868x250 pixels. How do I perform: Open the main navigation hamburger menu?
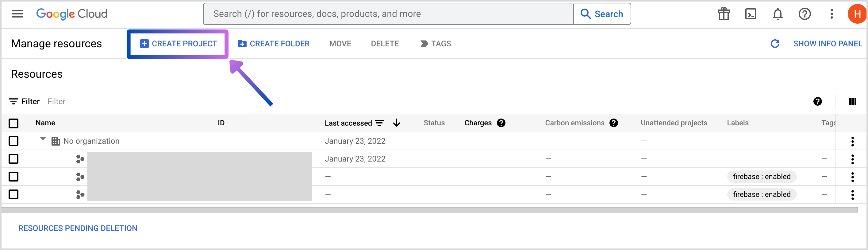(x=17, y=14)
